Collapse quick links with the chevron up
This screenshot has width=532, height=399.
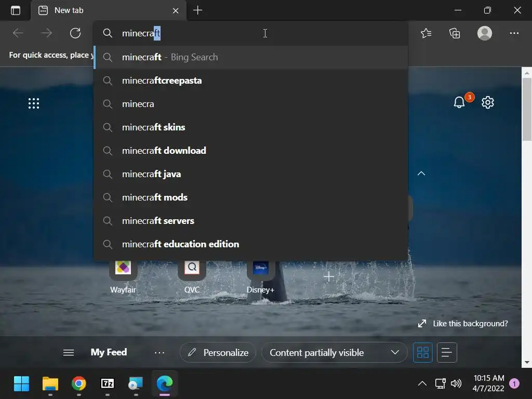coord(421,174)
